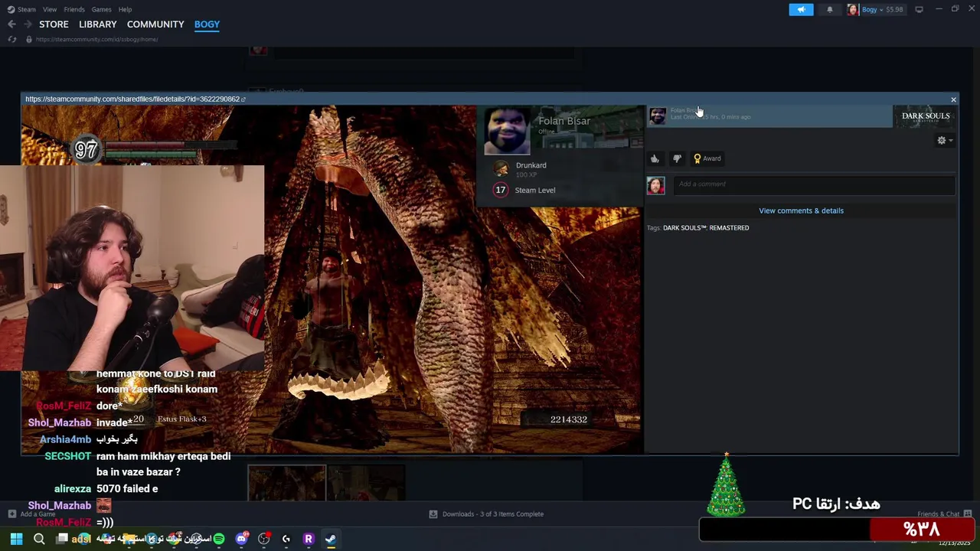Open the Folan Bisar profile name
This screenshot has height=551, width=980.
[x=563, y=121]
